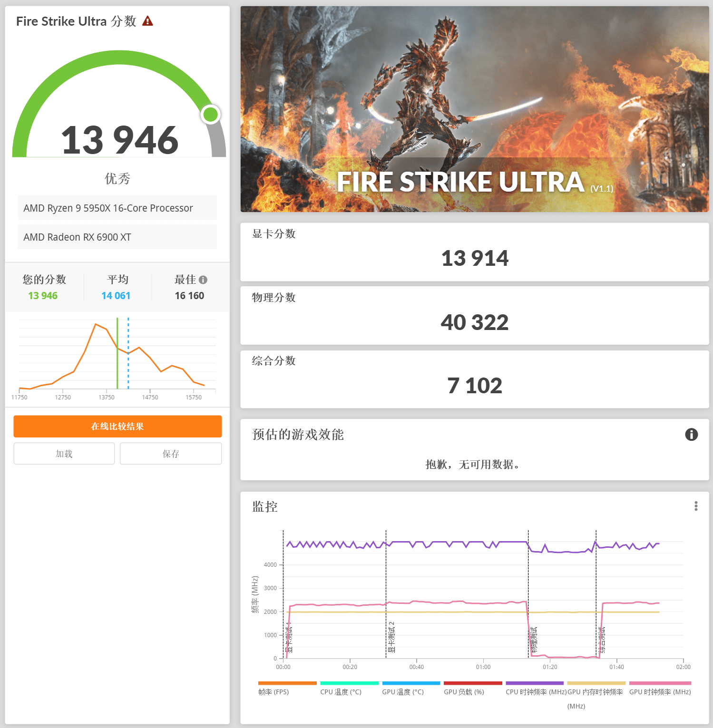The height and width of the screenshot is (728, 713).
Task: Click the 预估的游戏效能 heading
Action: (298, 435)
